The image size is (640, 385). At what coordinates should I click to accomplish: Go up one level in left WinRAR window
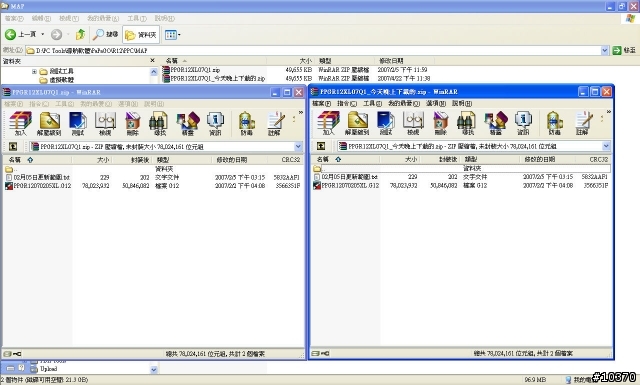pos(13,146)
